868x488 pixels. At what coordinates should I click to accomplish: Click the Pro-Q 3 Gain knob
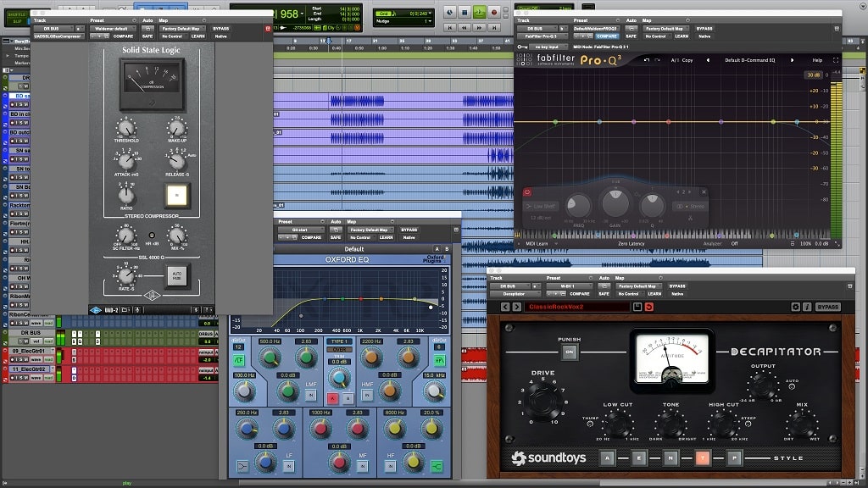[615, 202]
